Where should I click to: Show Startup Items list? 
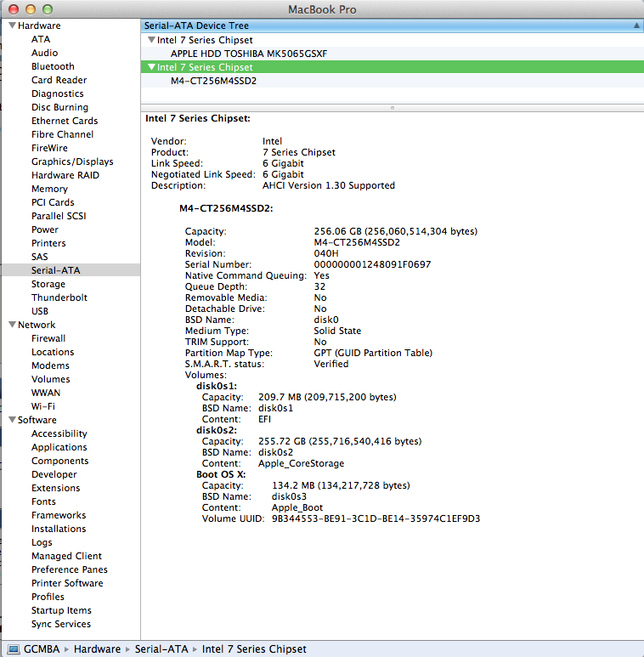tap(61, 610)
